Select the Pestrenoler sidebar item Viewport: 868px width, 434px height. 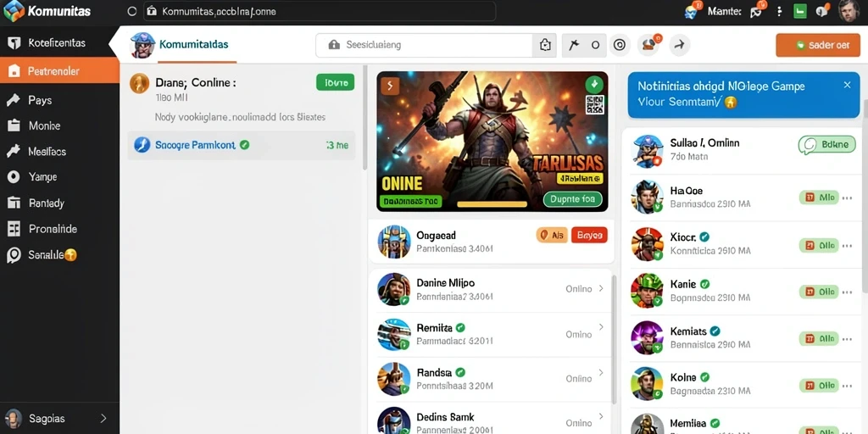click(59, 71)
